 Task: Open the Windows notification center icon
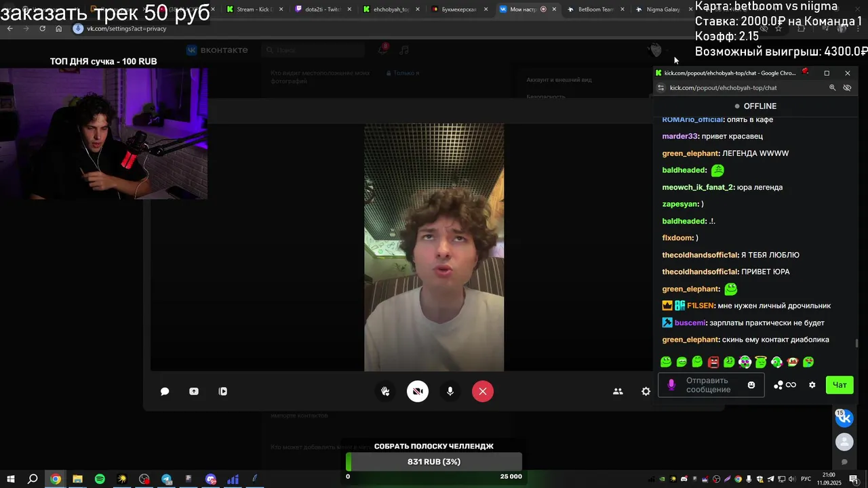pyautogui.click(x=853, y=479)
